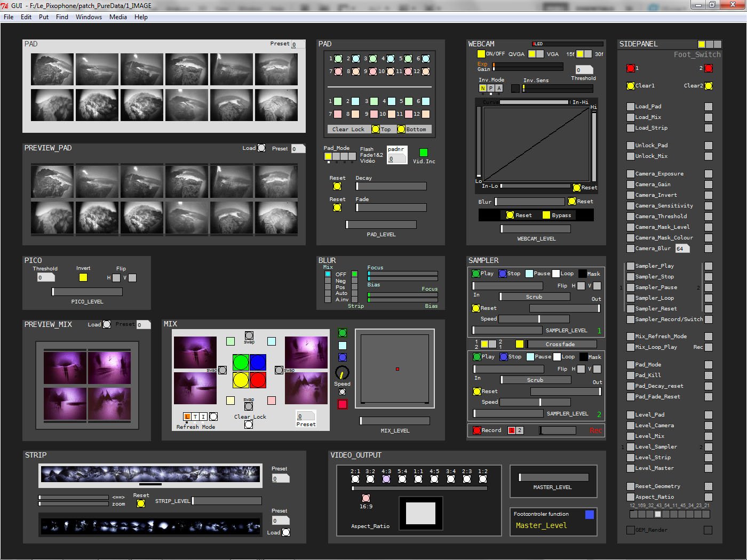
Task: Click the green circle in MIX
Action: (x=241, y=363)
